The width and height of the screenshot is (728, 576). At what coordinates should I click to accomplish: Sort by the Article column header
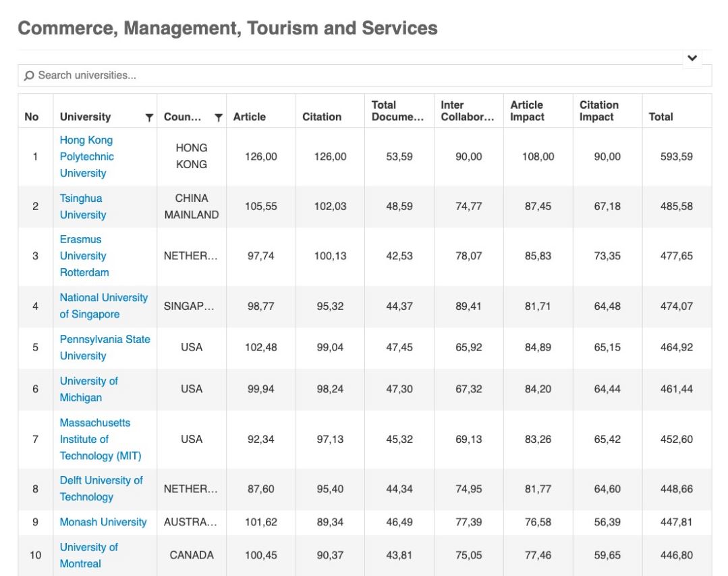coord(250,117)
